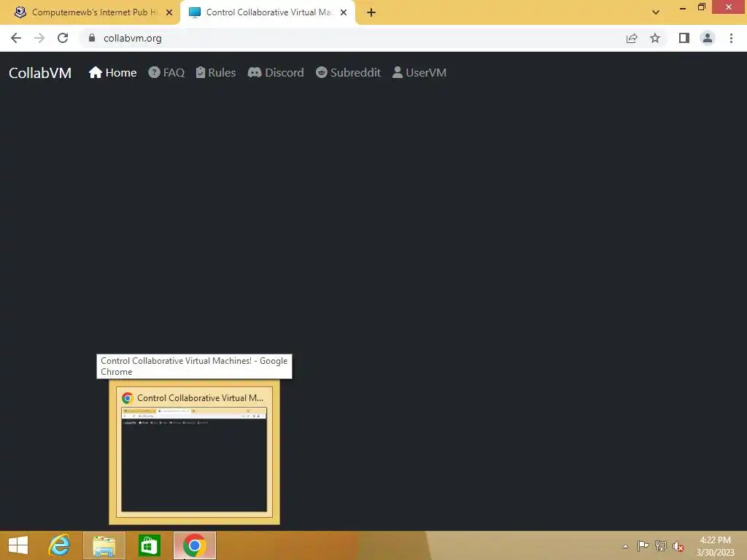Click the muted volume tray icon

(678, 547)
